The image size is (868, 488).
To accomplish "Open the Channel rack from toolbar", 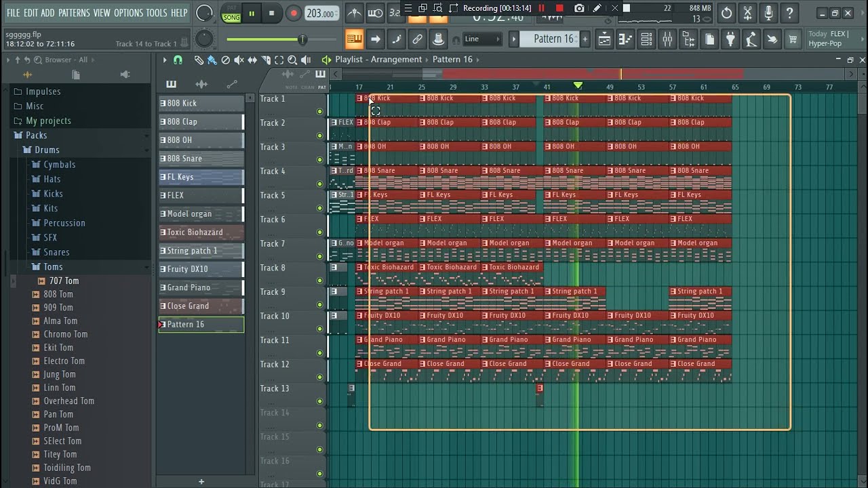I will 647,39.
